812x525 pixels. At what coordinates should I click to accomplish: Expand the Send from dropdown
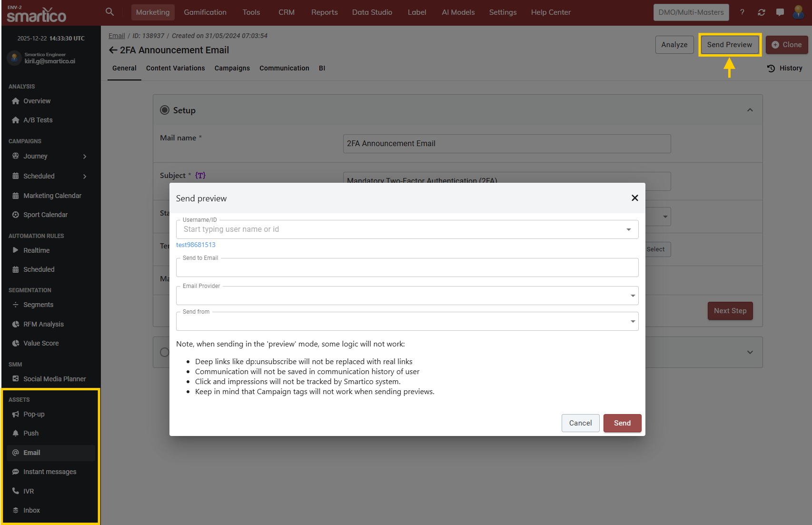point(633,321)
